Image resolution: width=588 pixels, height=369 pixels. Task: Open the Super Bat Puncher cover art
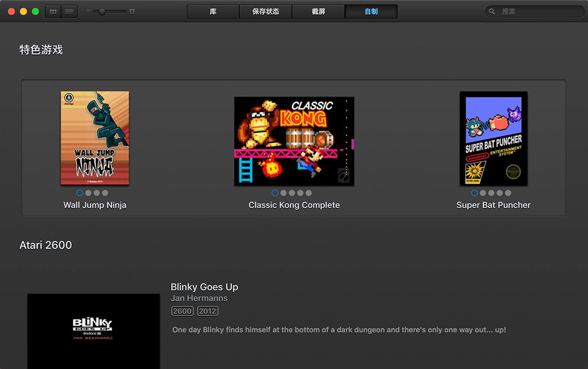coord(493,138)
